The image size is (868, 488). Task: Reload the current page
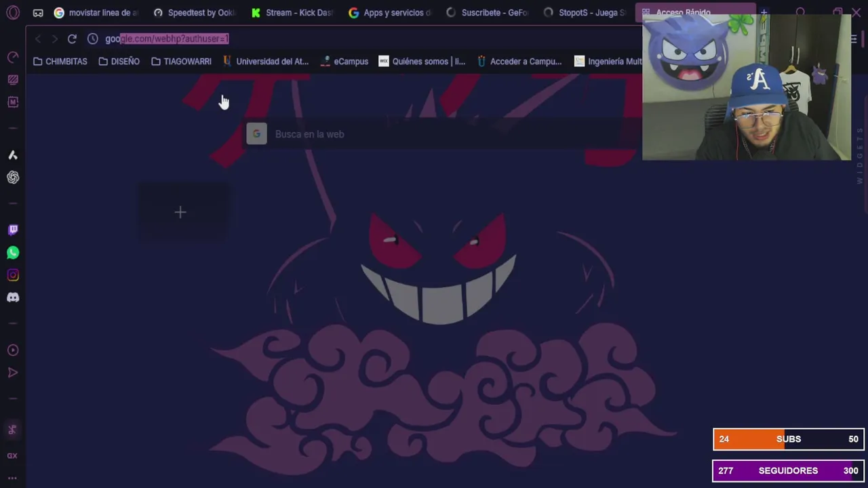click(x=72, y=39)
